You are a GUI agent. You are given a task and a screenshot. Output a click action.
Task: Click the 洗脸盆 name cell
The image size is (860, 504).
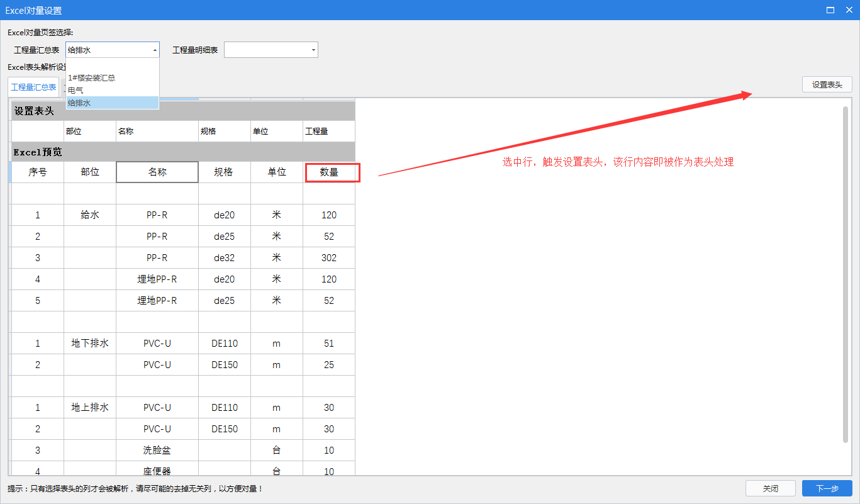pyautogui.click(x=157, y=451)
